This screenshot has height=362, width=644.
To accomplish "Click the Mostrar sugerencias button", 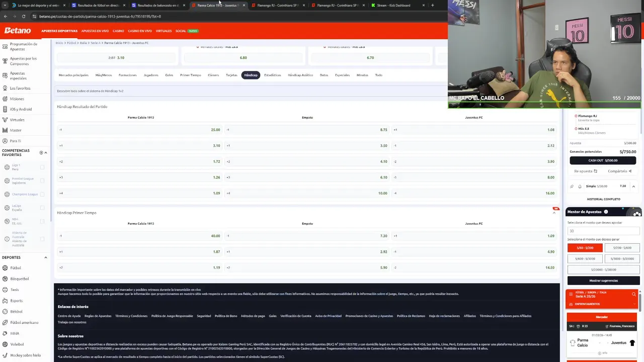I will (603, 281).
